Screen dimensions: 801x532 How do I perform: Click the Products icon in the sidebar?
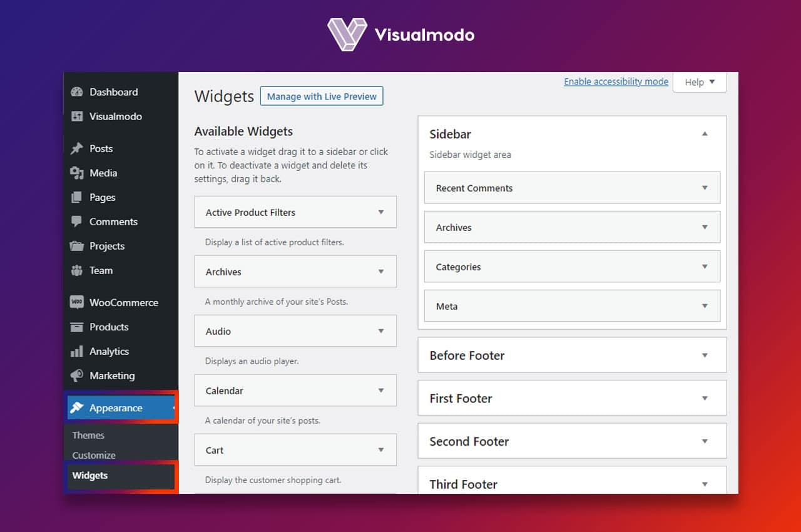pos(78,327)
